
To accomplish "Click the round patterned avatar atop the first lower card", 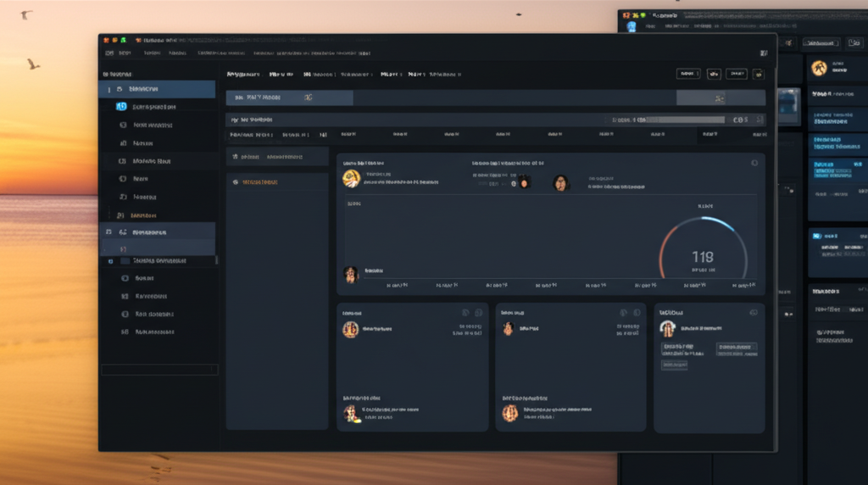I will tap(350, 330).
